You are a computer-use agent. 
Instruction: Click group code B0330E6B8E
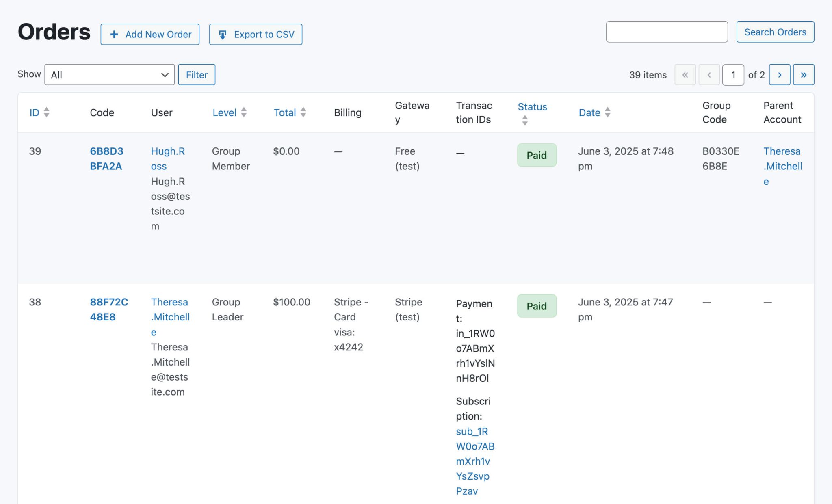721,159
